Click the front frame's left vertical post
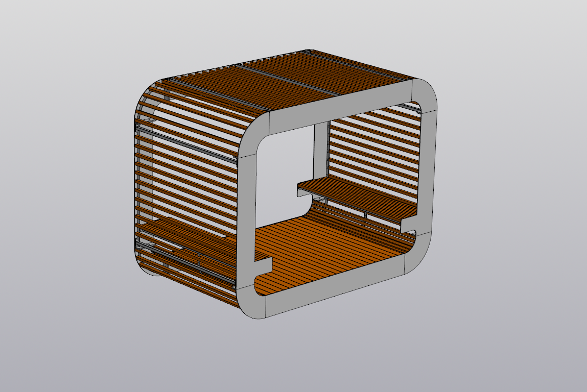The width and height of the screenshot is (587, 392). pos(246,204)
